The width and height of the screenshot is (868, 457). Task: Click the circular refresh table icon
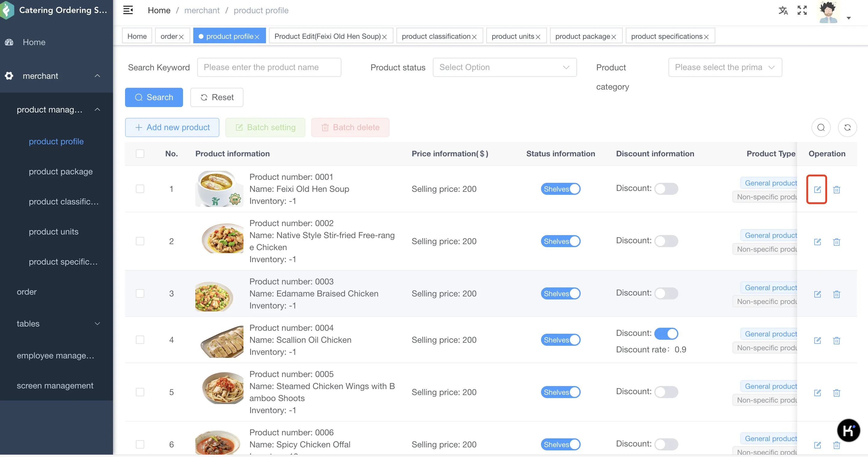(847, 127)
